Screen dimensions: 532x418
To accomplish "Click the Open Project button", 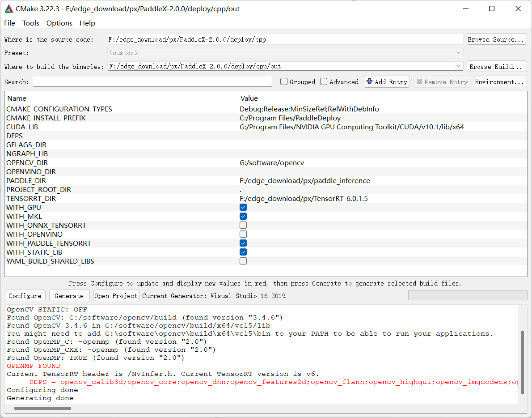I will [x=116, y=296].
